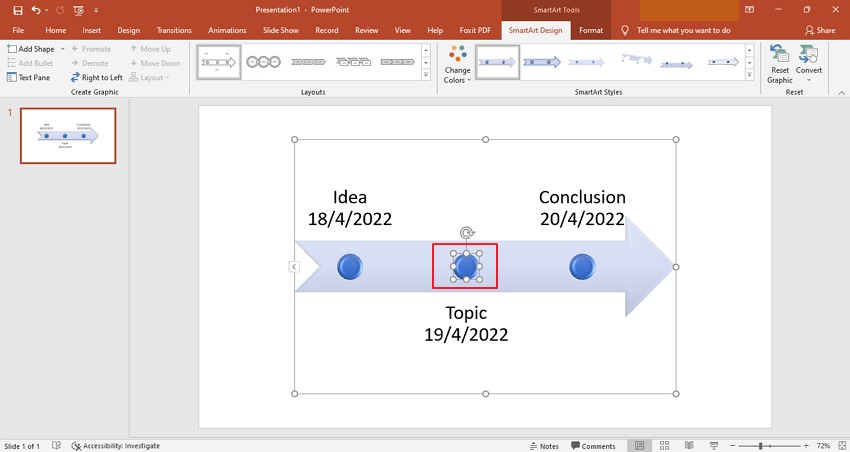Click the Fit slide to window icon
The height and width of the screenshot is (452, 850).
click(839, 445)
